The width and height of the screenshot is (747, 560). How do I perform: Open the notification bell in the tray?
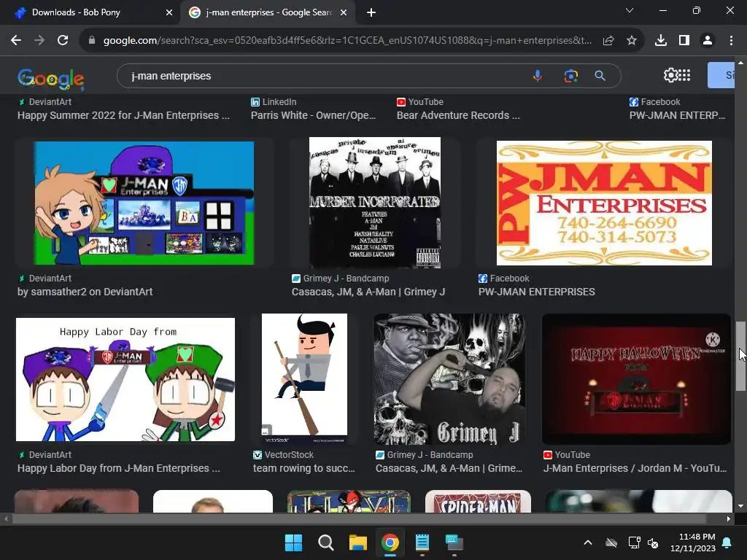727,542
